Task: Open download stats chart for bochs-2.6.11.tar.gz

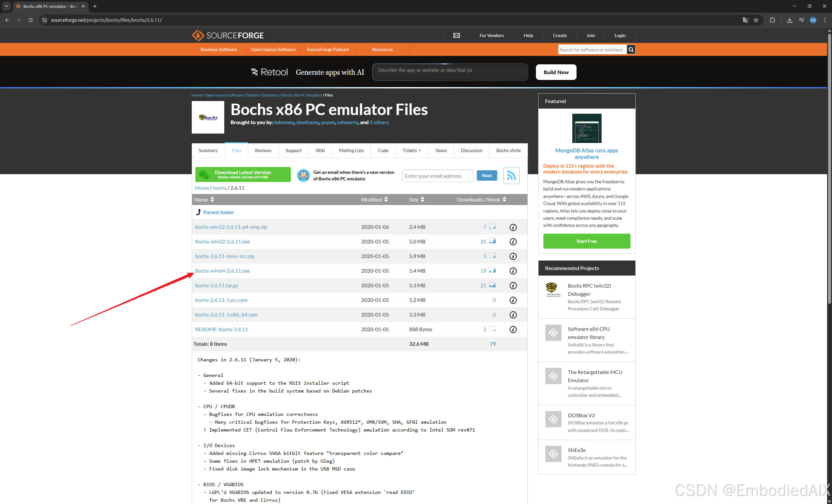Action: click(x=493, y=285)
